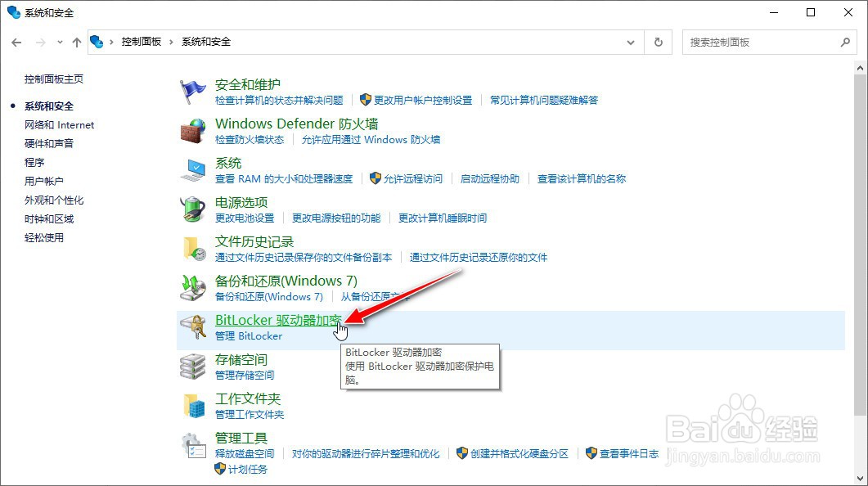This screenshot has height=486, width=868.
Task: Click the System computer monitor icon
Action: coord(192,170)
